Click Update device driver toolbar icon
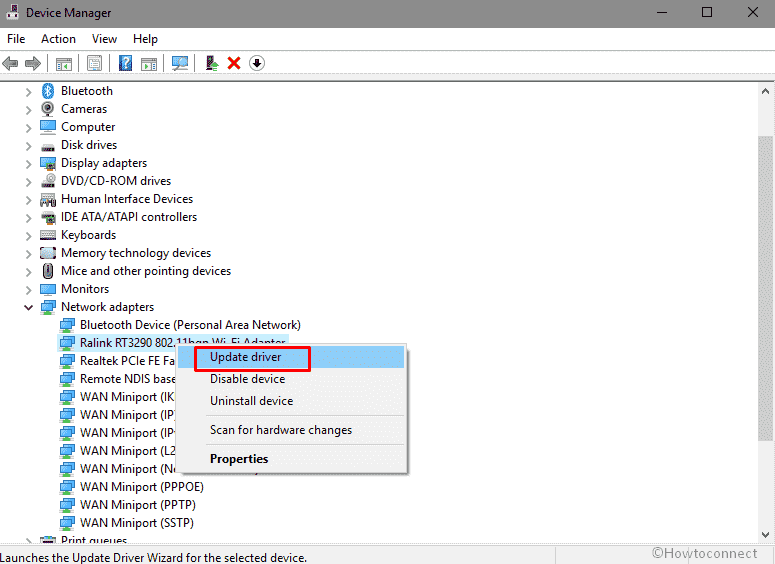The image size is (775, 564). point(212,63)
